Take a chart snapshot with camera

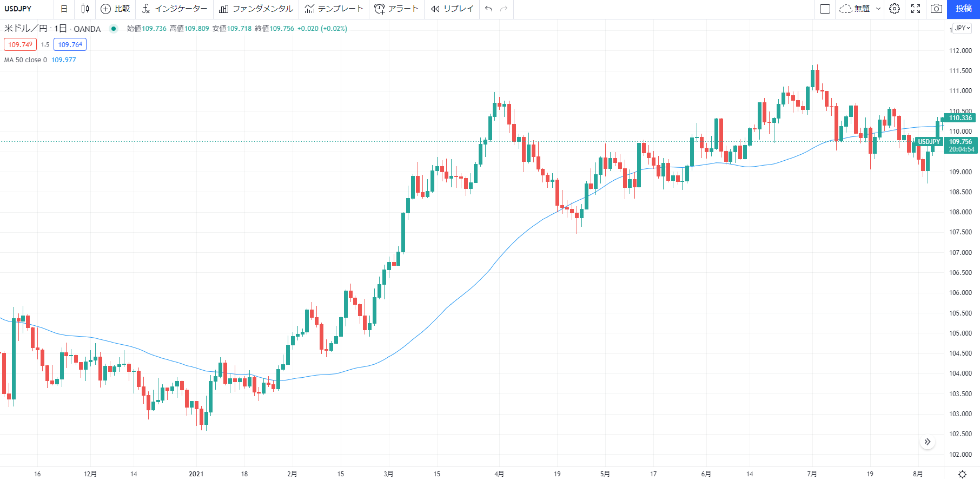(x=936, y=9)
